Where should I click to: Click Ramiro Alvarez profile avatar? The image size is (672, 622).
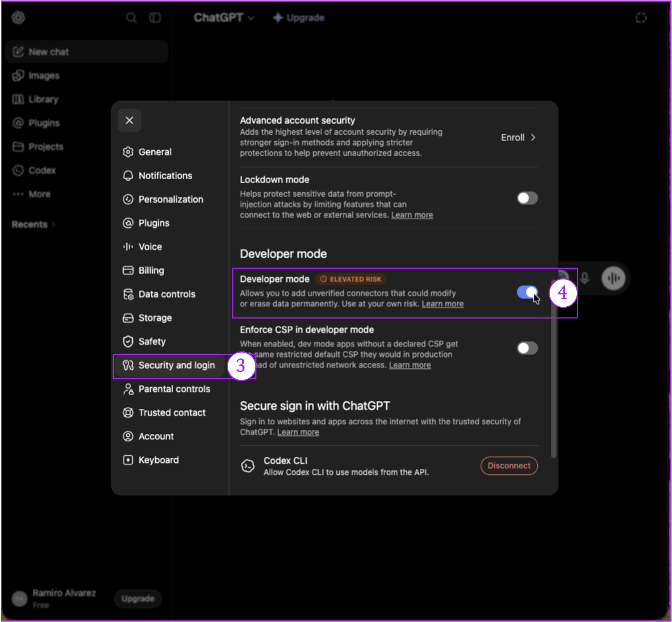pos(19,598)
